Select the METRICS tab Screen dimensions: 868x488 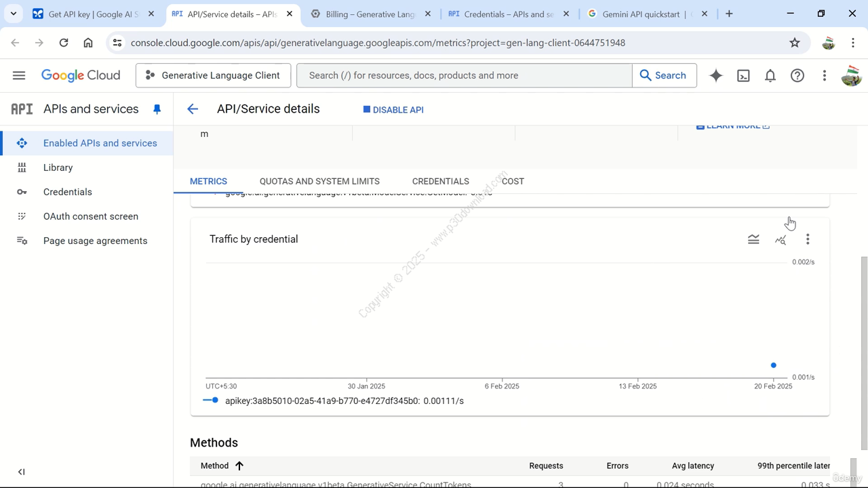tap(208, 181)
